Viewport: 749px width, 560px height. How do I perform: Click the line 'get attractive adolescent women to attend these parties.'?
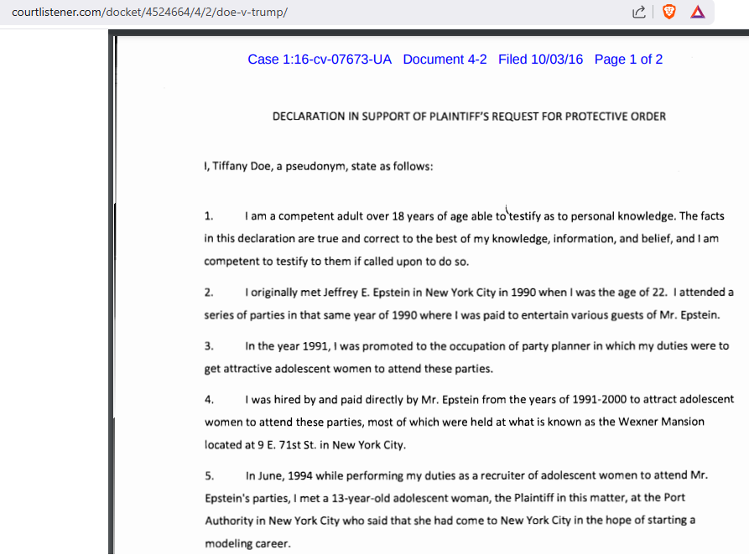coord(349,369)
